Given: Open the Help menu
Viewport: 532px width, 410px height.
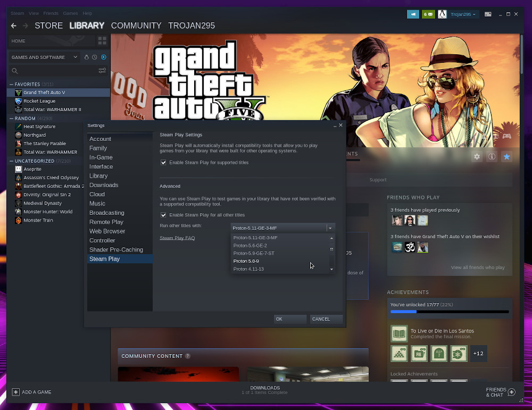Looking at the screenshot, I should point(87,13).
